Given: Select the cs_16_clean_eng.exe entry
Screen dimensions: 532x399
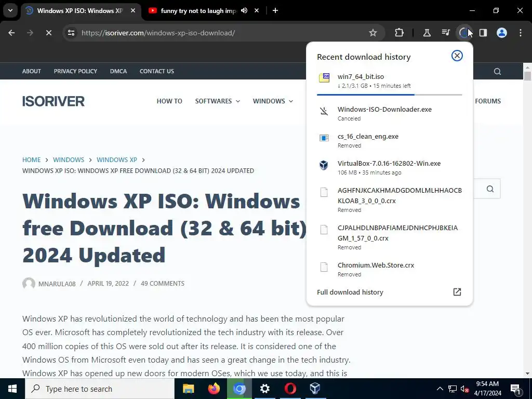Looking at the screenshot, I should pos(390,140).
